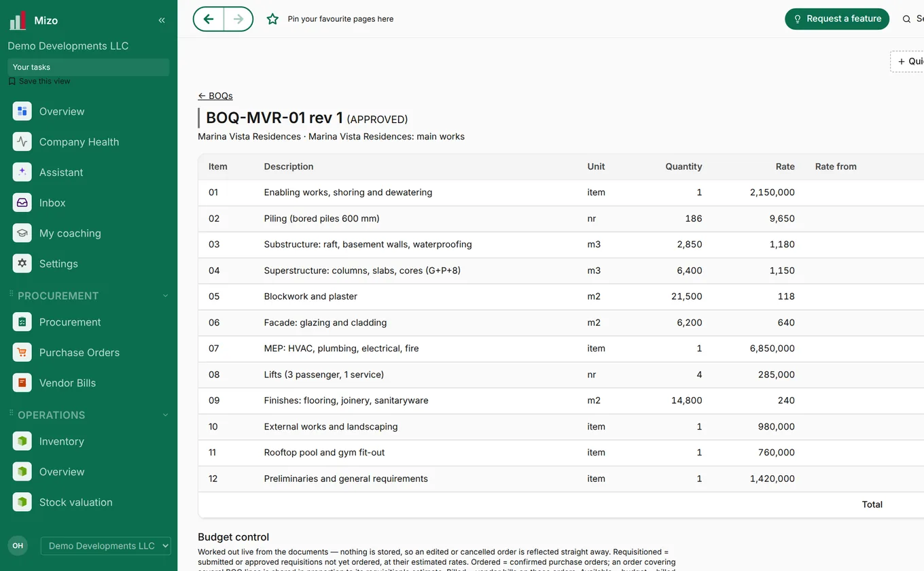Click the Mizo logo icon
This screenshot has width=924, height=571.
18,20
